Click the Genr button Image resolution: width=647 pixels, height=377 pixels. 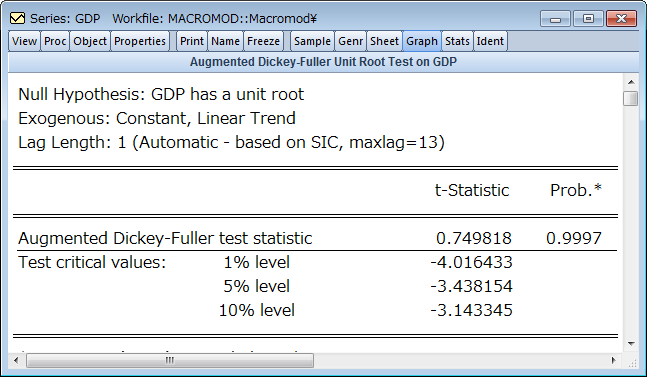[x=350, y=41]
